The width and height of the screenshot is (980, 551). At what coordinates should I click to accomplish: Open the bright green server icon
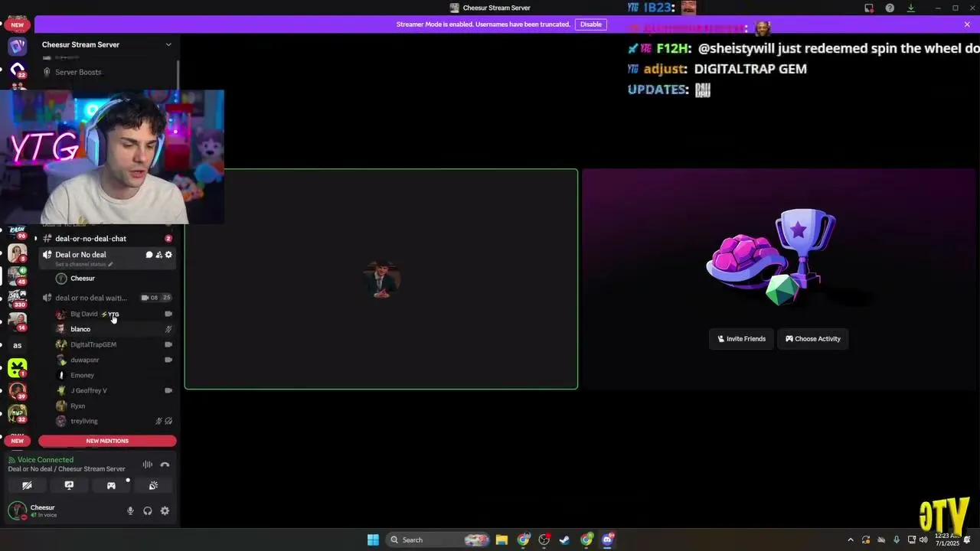(x=17, y=368)
